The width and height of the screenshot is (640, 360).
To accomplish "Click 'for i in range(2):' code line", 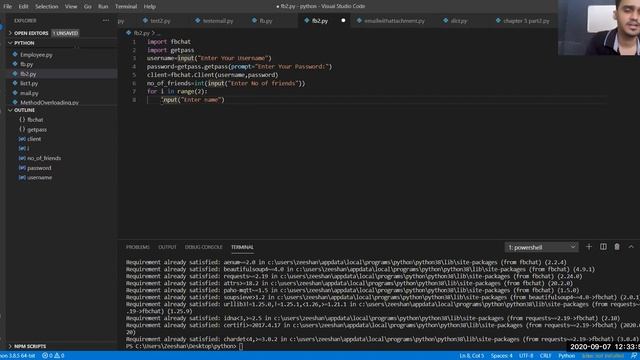I will pos(177,91).
